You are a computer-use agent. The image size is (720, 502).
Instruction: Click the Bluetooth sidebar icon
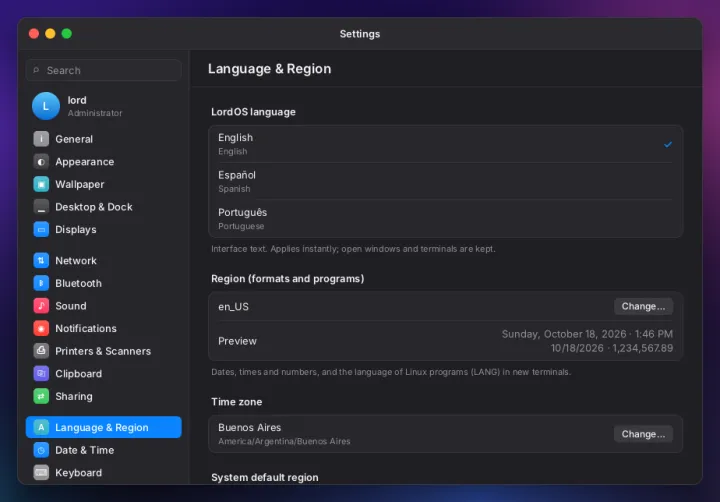coord(41,283)
